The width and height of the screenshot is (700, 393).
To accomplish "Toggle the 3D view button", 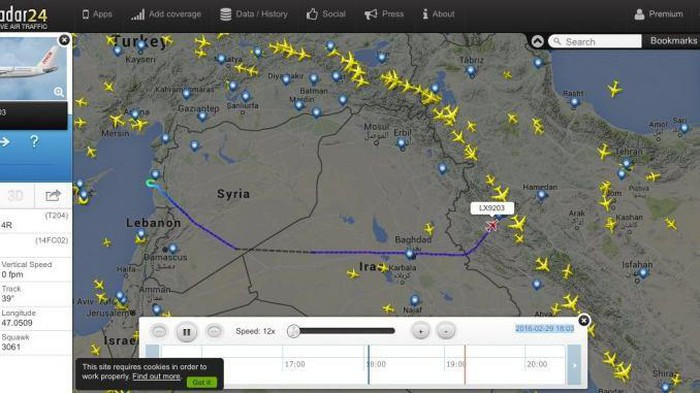I will (x=16, y=196).
